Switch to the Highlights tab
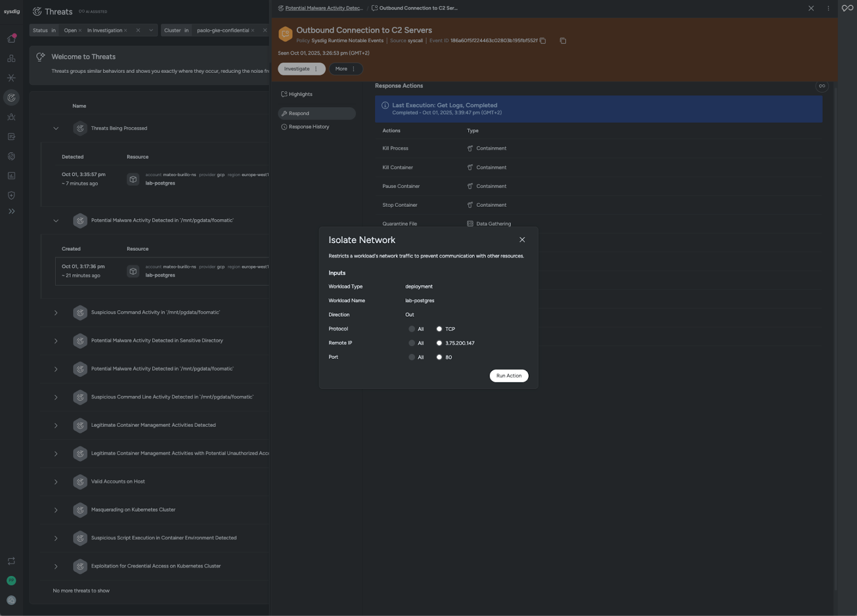The height and width of the screenshot is (616, 857). (300, 94)
